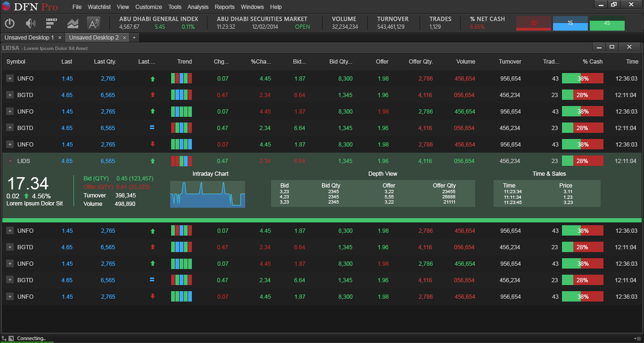
Task: Collapse the expanded LIDS row
Action: click(x=10, y=161)
